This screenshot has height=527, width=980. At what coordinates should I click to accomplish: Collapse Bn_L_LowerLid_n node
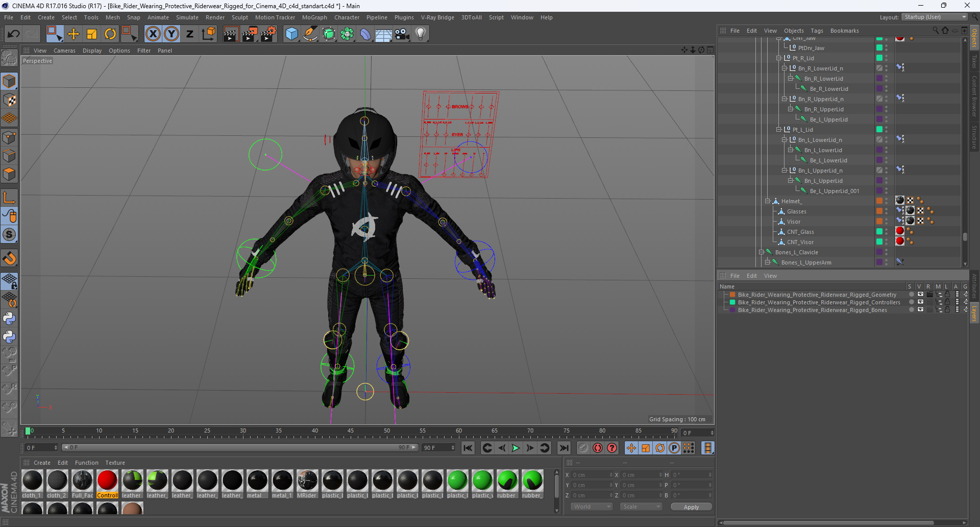(x=785, y=140)
